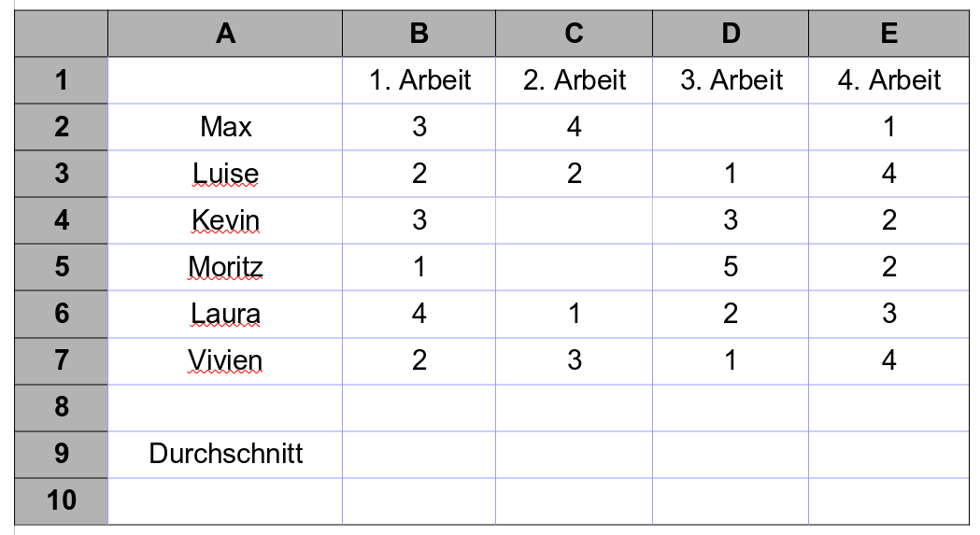Click empty cell for Max's 3. Arbeit
980x535 pixels.
[731, 127]
